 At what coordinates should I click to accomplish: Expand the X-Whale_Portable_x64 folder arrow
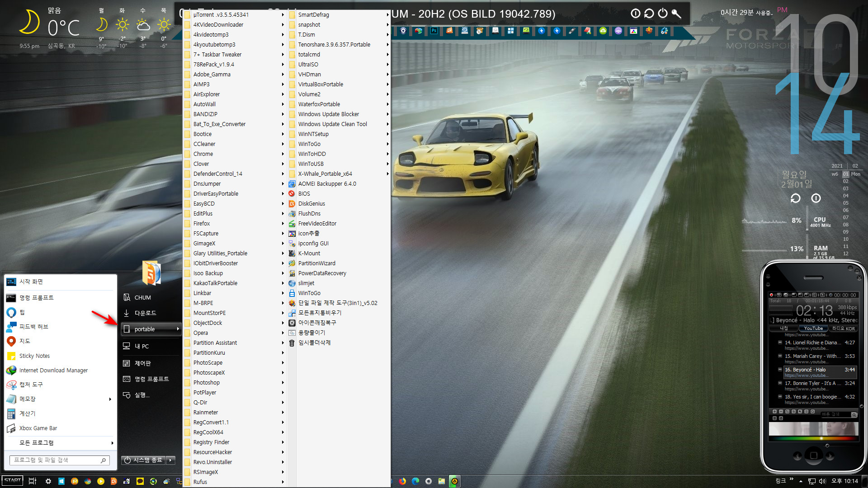387,174
